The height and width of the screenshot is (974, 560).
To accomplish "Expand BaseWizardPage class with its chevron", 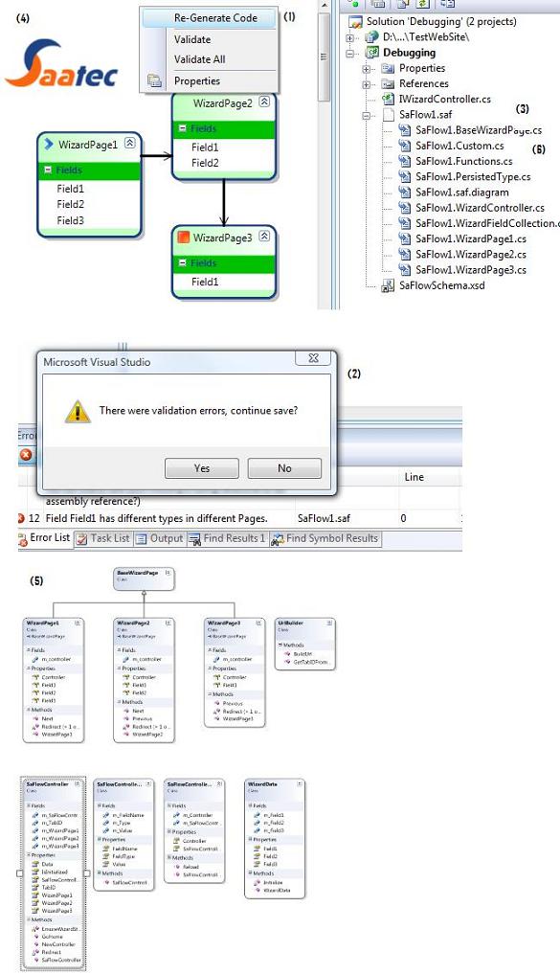I will pyautogui.click(x=168, y=573).
